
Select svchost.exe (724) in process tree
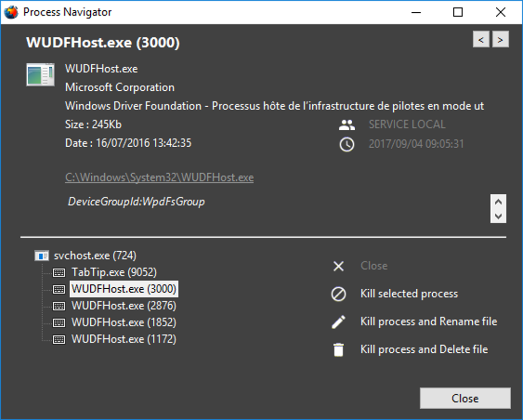[95, 255]
